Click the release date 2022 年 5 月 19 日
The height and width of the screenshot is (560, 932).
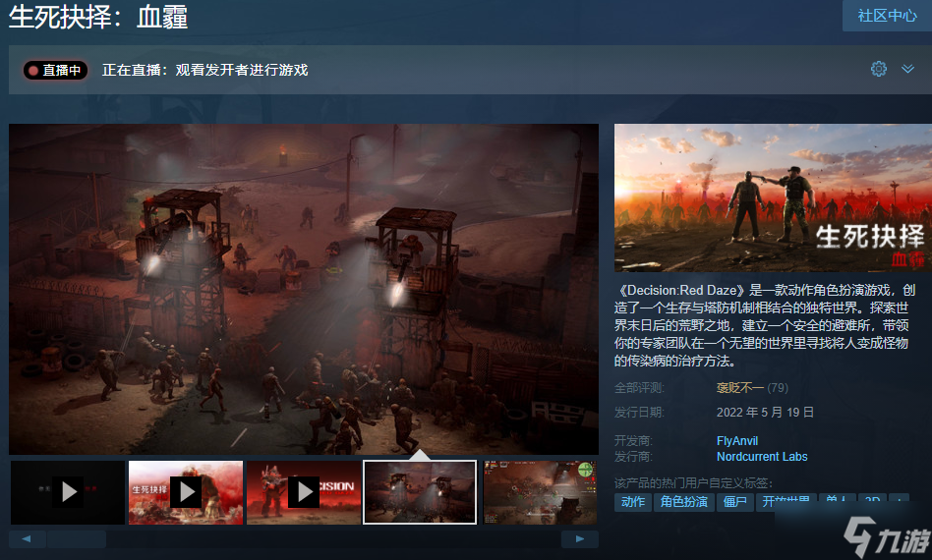click(765, 412)
